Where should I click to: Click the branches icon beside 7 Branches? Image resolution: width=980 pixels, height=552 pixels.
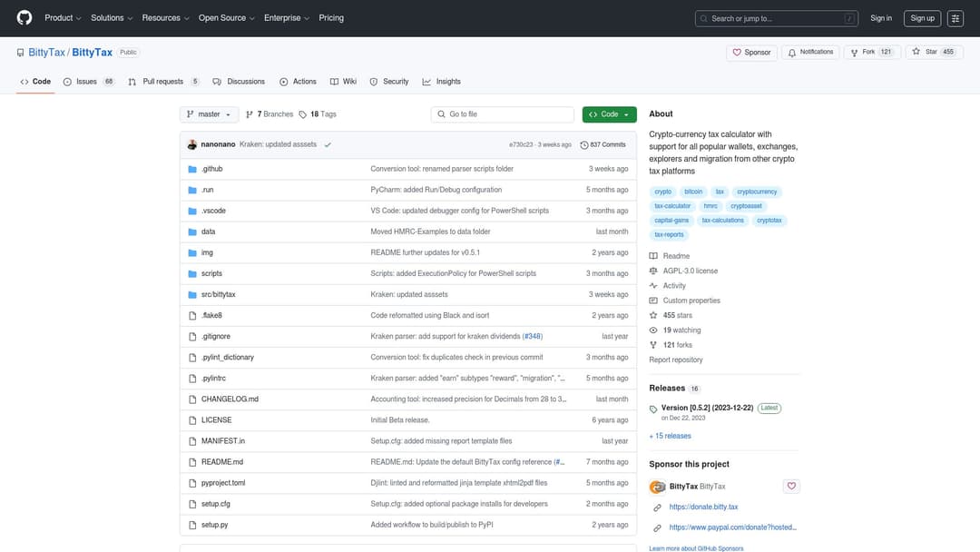[250, 114]
